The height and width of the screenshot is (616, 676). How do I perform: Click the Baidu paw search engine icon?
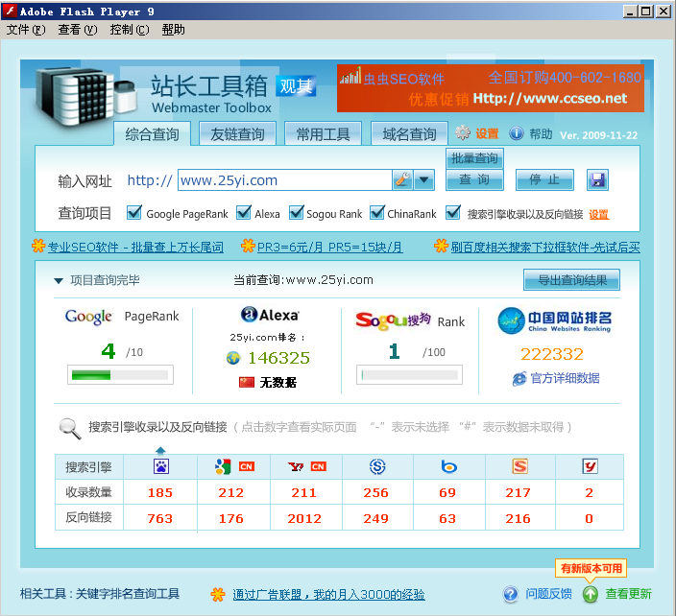click(161, 466)
